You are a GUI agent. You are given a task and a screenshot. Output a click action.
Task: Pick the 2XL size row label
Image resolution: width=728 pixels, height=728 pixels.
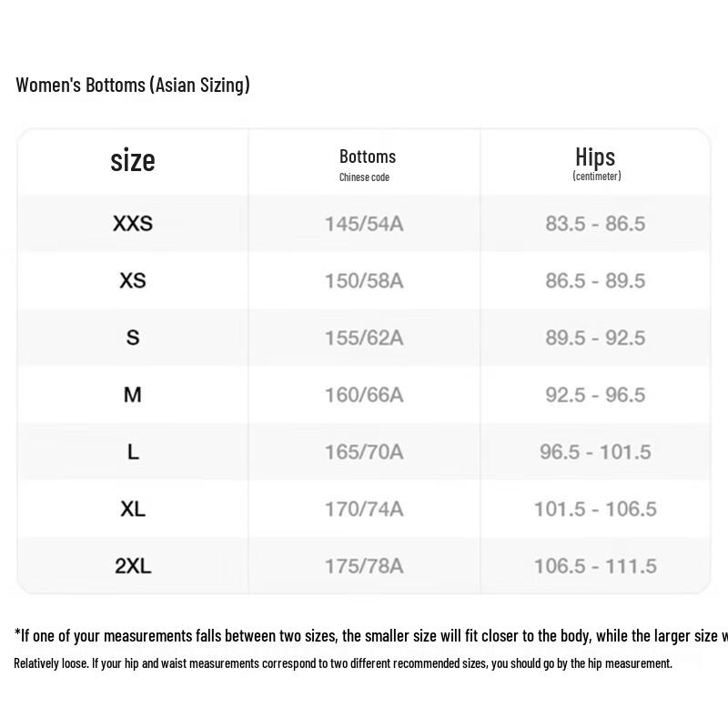pos(133,566)
